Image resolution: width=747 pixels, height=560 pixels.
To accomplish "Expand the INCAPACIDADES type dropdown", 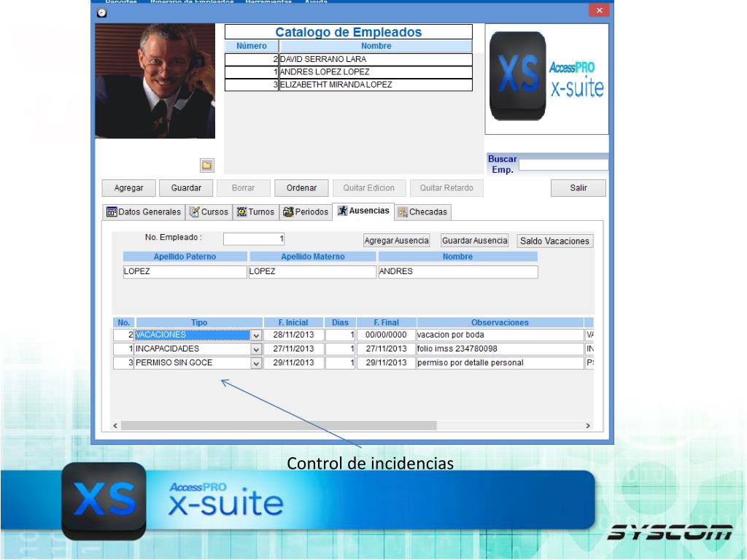I will [x=256, y=349].
